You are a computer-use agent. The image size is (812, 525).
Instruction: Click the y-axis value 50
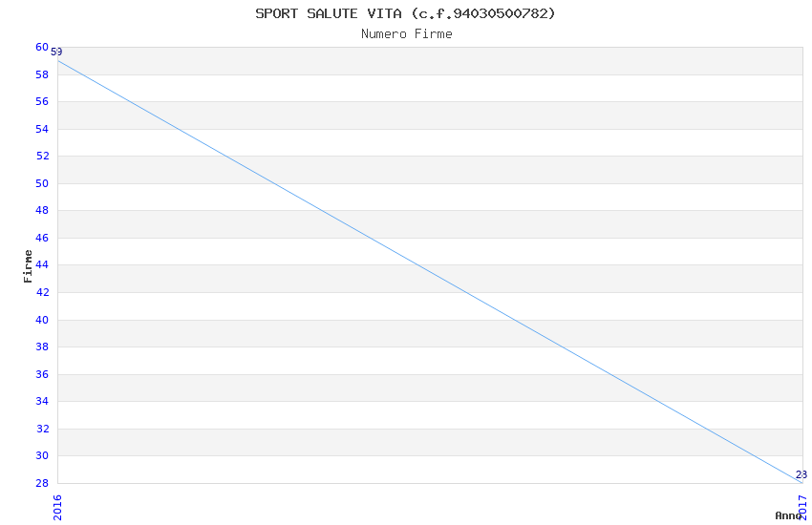point(42,183)
